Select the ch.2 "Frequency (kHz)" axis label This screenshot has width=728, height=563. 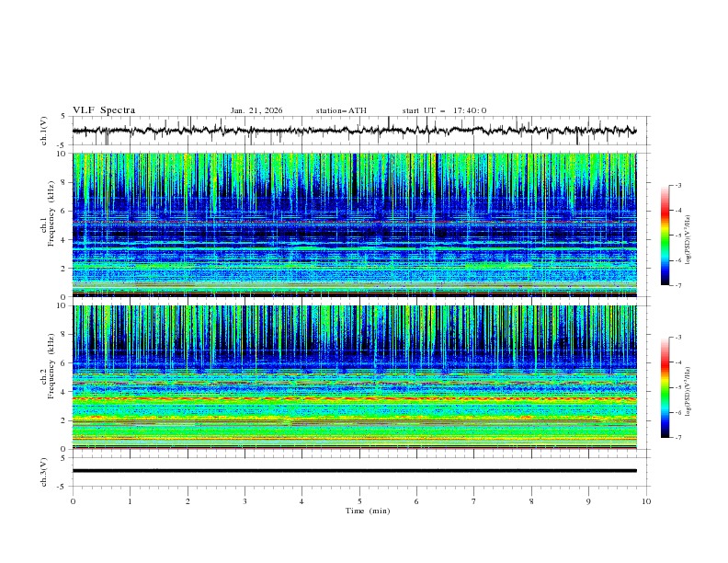pyautogui.click(x=51, y=365)
